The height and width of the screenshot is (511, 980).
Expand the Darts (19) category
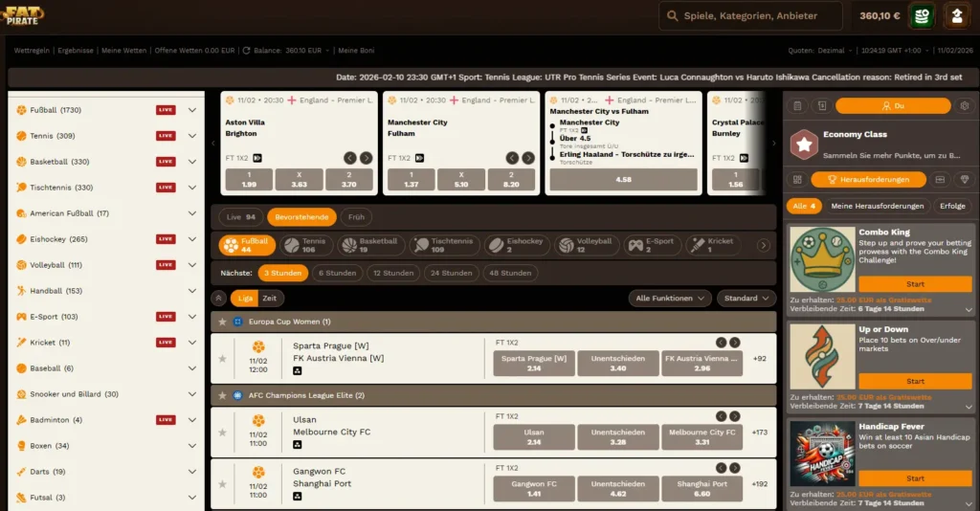[191, 472]
